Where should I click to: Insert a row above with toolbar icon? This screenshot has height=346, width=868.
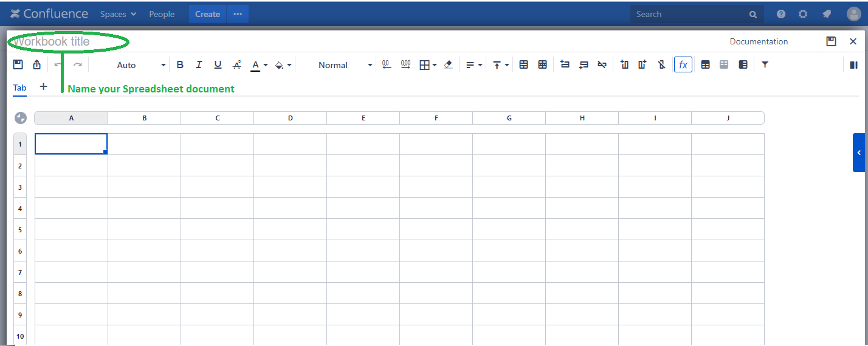pyautogui.click(x=565, y=64)
